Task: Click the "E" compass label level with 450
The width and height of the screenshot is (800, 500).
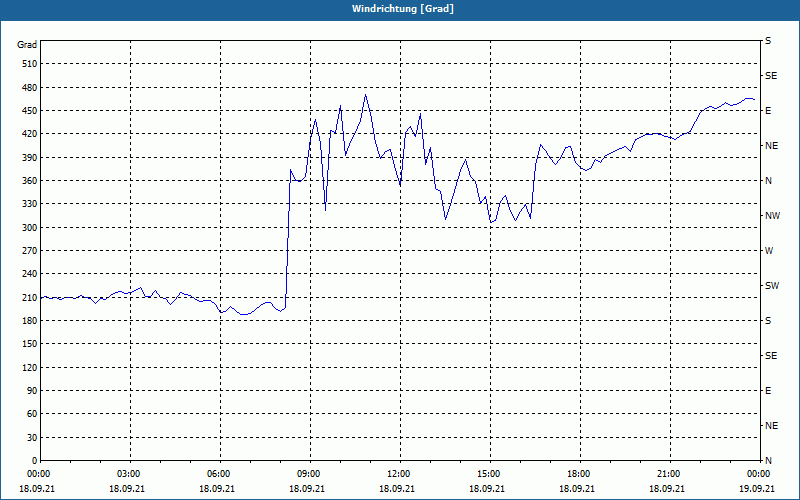Action: 768,111
